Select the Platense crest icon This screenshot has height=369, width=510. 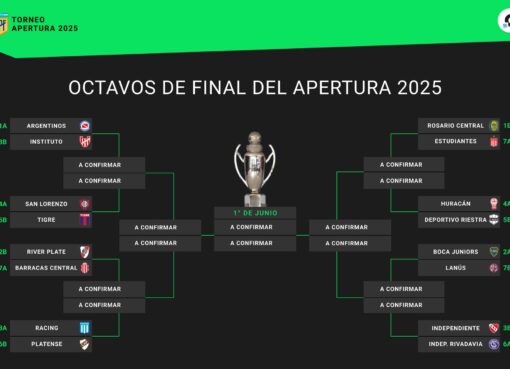click(85, 344)
